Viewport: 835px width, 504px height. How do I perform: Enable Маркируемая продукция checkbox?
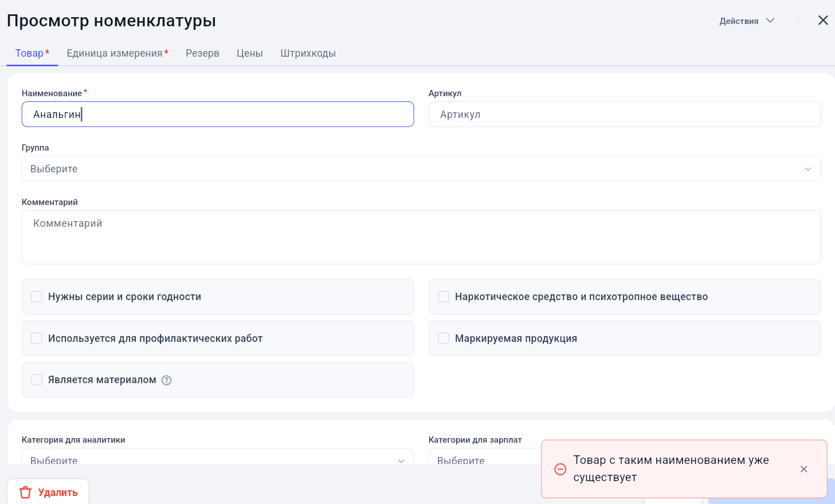pyautogui.click(x=444, y=338)
